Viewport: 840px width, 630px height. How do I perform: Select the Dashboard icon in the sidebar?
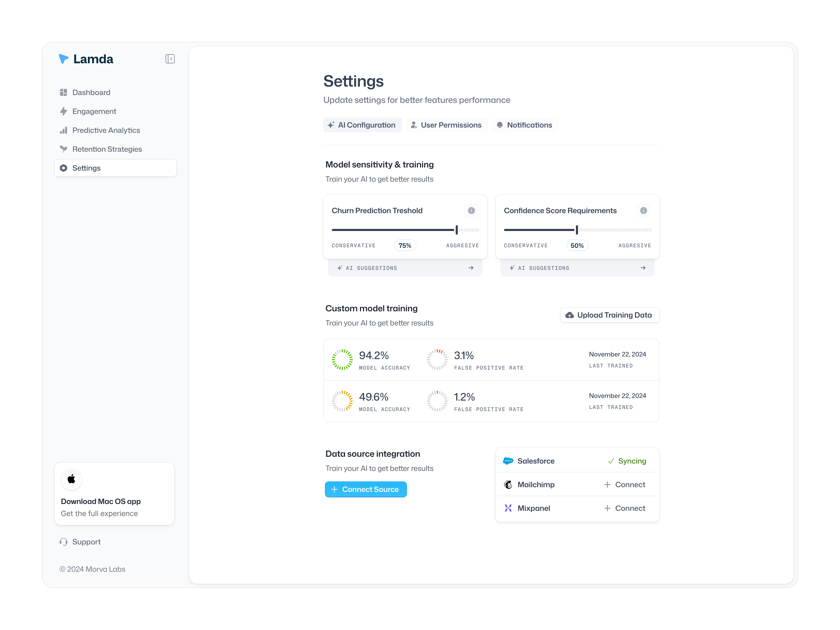(64, 92)
